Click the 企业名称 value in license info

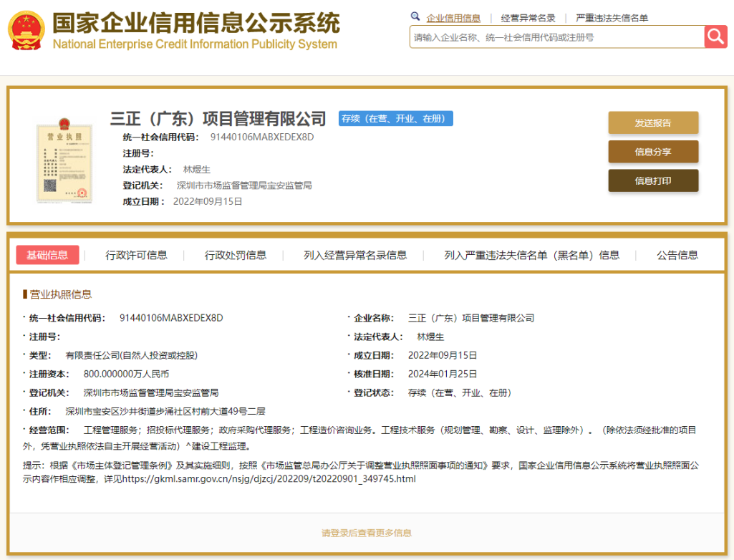pyautogui.click(x=471, y=318)
